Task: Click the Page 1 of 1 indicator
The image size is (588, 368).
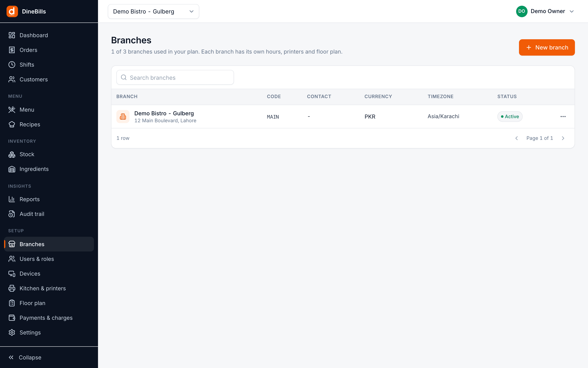Action: click(x=540, y=138)
